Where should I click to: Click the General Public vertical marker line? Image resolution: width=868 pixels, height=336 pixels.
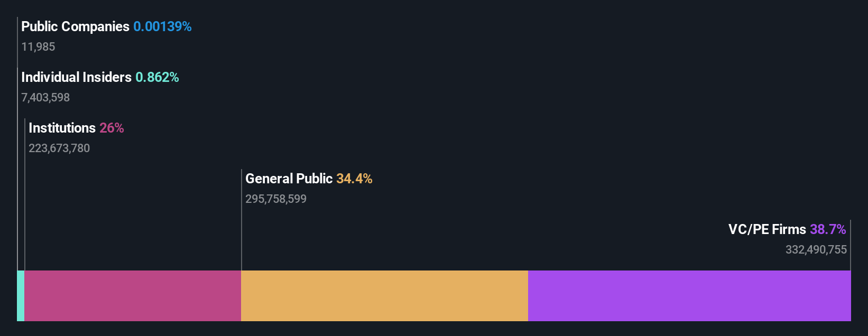(x=242, y=220)
